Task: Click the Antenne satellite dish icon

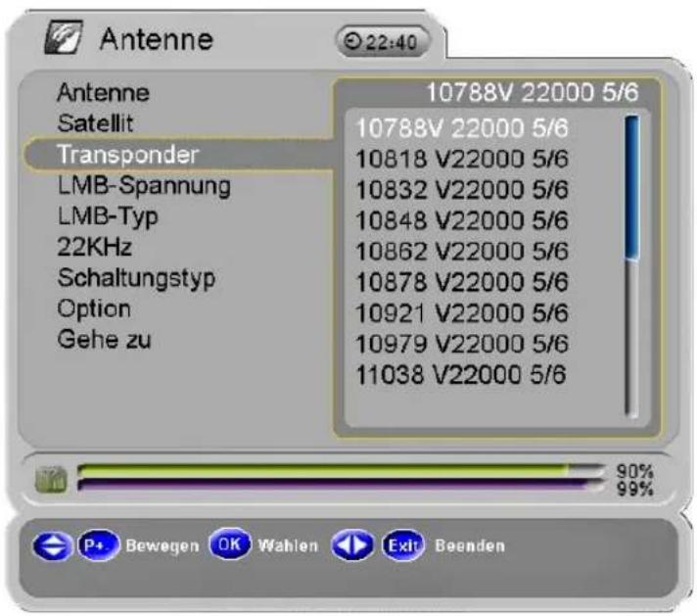Action: coord(63,37)
